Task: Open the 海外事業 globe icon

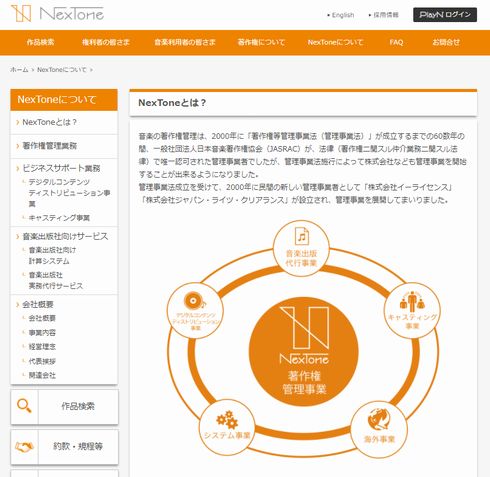Action: tap(379, 429)
